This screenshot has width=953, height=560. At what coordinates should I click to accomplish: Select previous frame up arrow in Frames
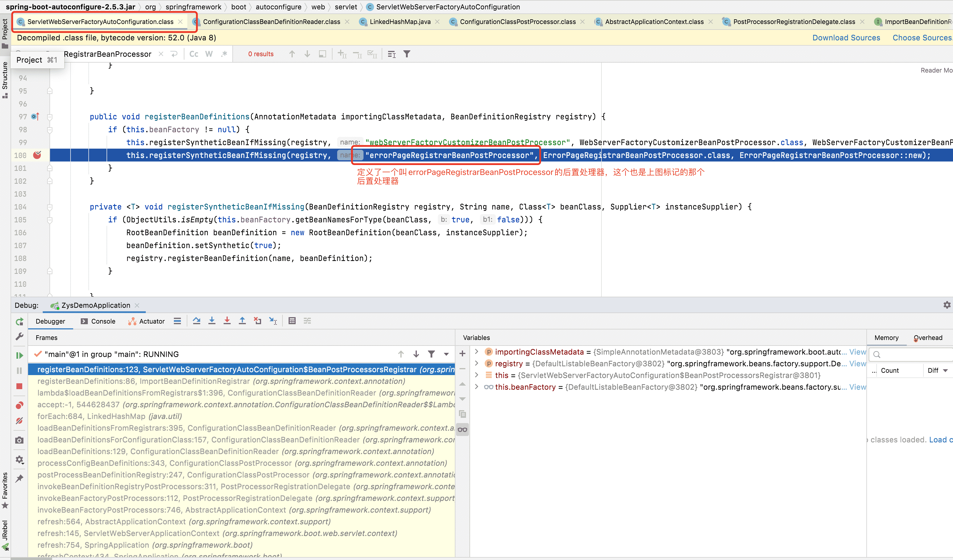coord(401,354)
